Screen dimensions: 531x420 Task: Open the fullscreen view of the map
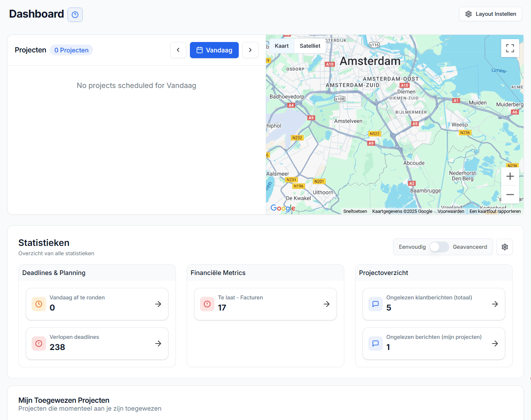coord(510,48)
